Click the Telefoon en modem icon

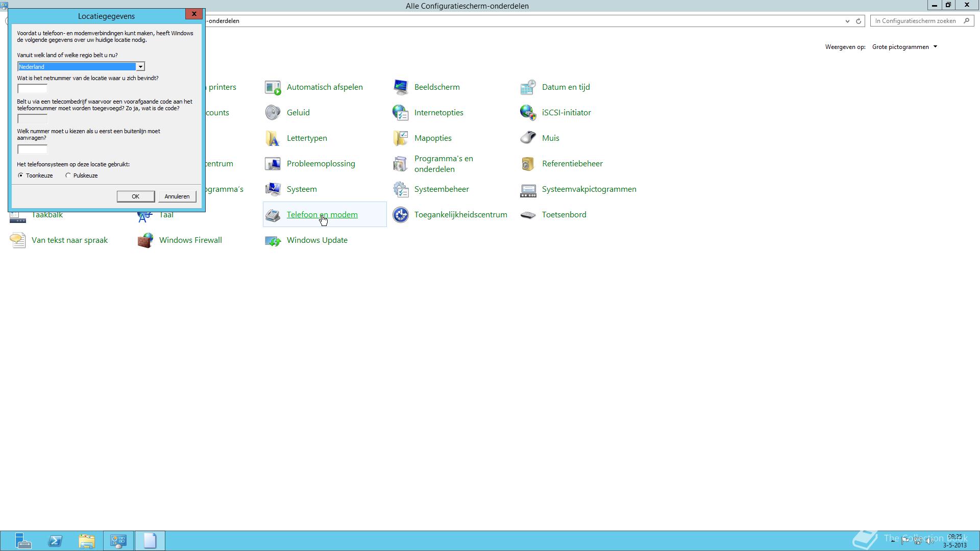(273, 215)
